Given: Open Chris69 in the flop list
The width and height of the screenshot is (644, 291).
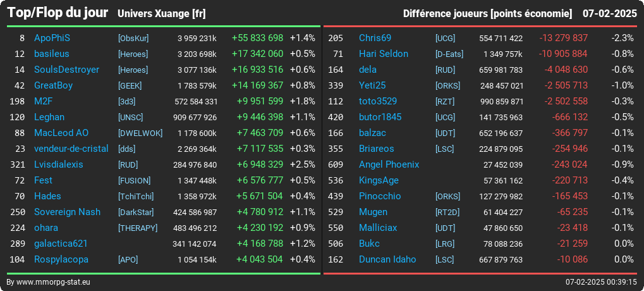Looking at the screenshot, I should (375, 38).
